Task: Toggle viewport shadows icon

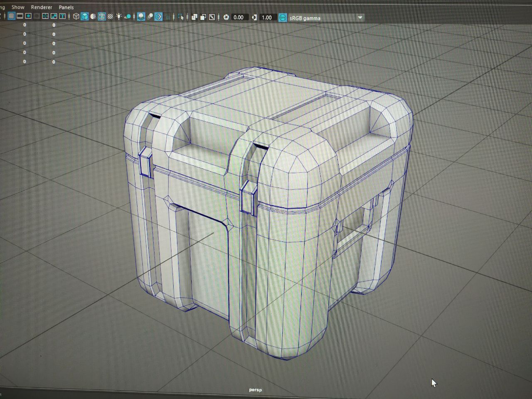Action: coord(128,17)
